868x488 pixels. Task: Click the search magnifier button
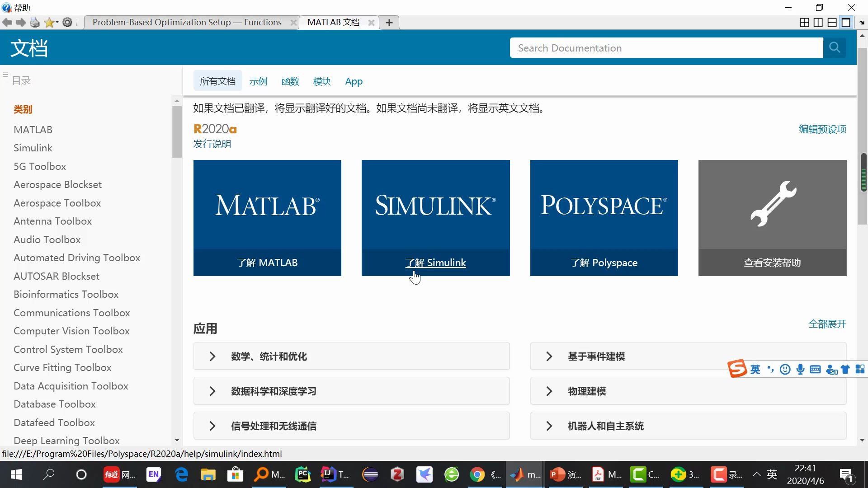(x=835, y=47)
